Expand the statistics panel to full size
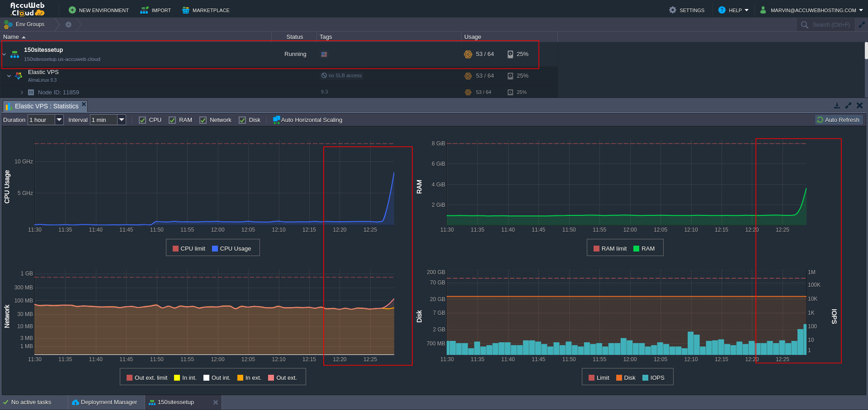This screenshot has height=410, width=868. pyautogui.click(x=848, y=105)
